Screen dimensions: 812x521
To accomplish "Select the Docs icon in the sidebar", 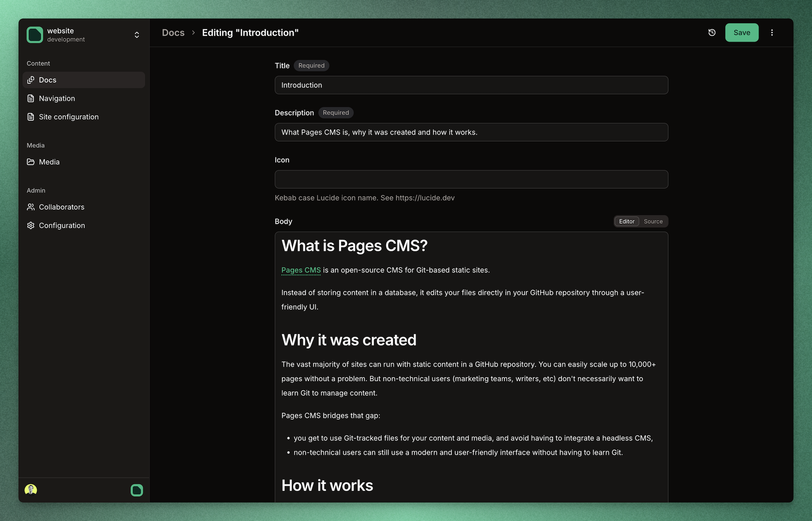I will click(31, 80).
